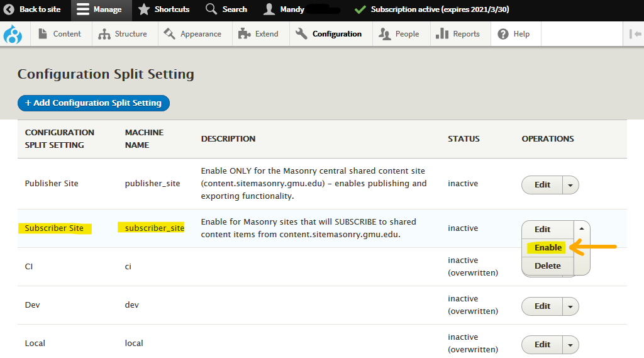Click the ci machine name cell
This screenshot has width=644, height=358.
(128, 266)
